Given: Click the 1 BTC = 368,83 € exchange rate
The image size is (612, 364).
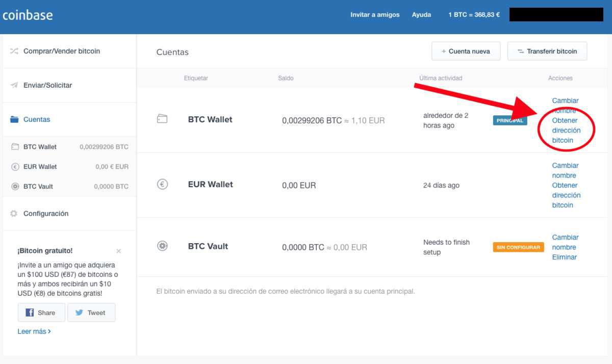Looking at the screenshot, I should tap(474, 15).
